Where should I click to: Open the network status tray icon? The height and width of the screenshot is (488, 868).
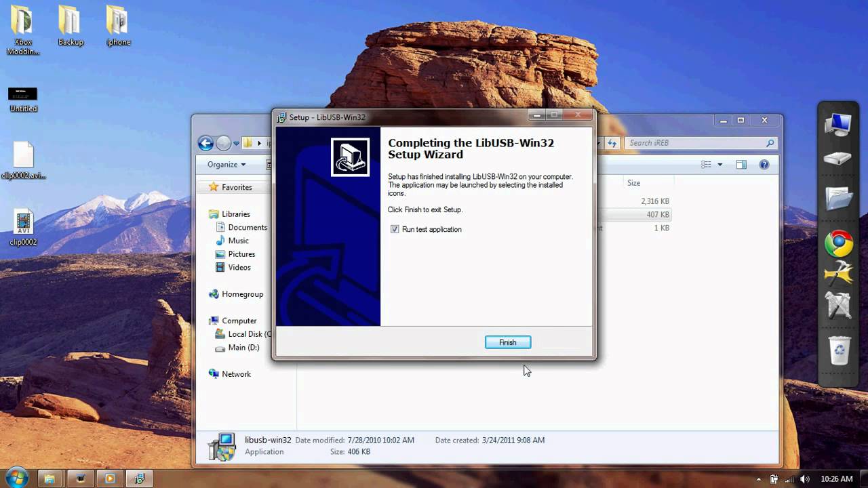click(x=790, y=479)
